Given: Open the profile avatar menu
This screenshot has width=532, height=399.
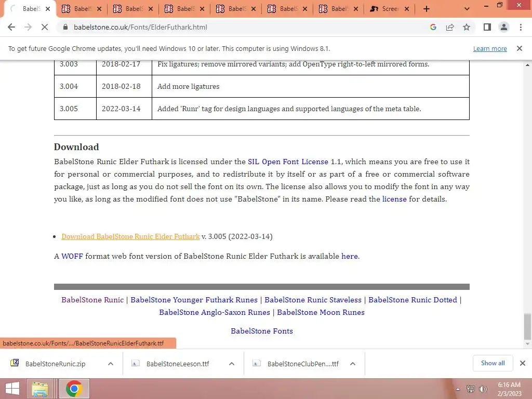Looking at the screenshot, I should pos(504,27).
